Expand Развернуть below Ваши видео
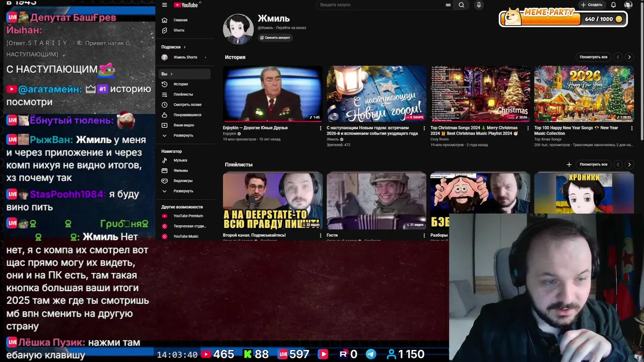This screenshot has width=644, height=362. (x=185, y=135)
